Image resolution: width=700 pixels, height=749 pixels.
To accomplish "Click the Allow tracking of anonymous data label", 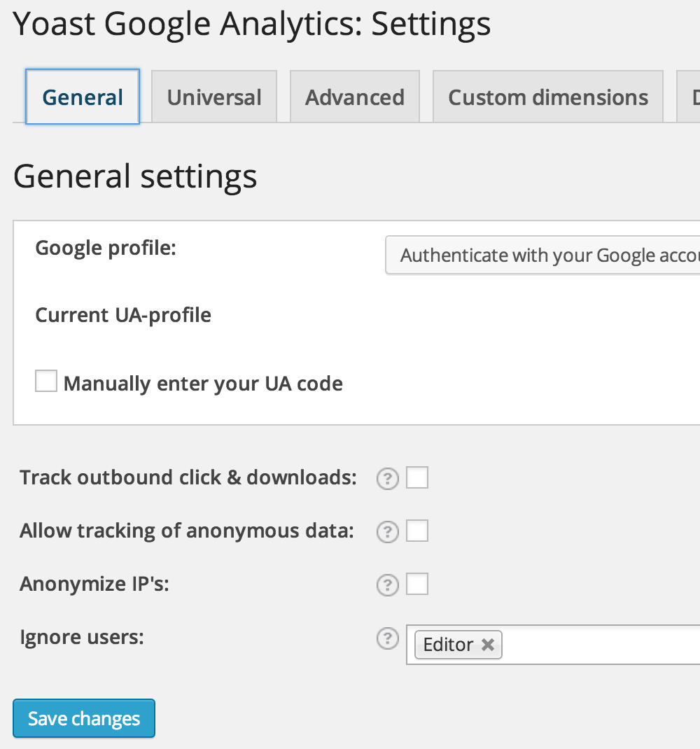I will (x=187, y=531).
